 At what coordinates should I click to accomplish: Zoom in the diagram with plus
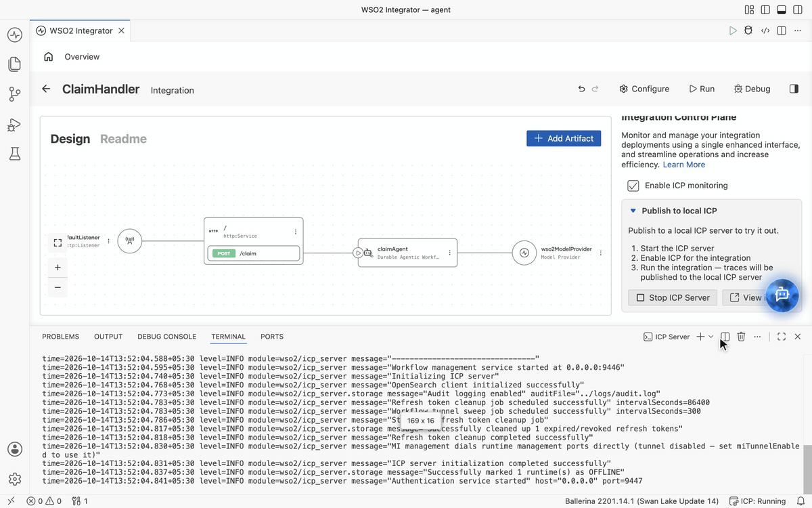(58, 268)
